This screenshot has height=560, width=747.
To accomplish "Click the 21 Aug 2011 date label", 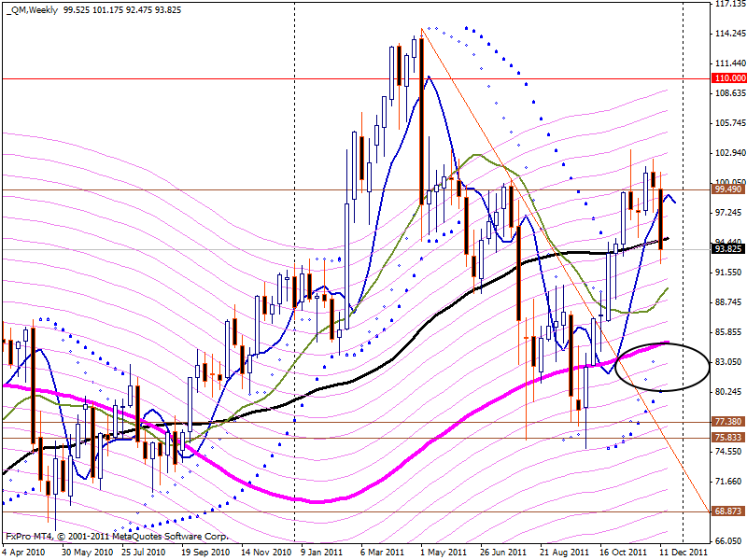I will (x=564, y=553).
